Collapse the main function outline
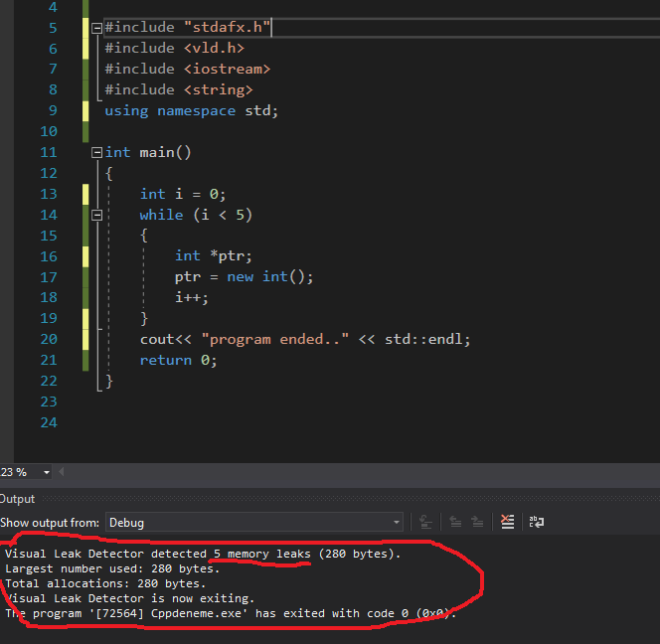The image size is (660, 644). pyautogui.click(x=96, y=152)
